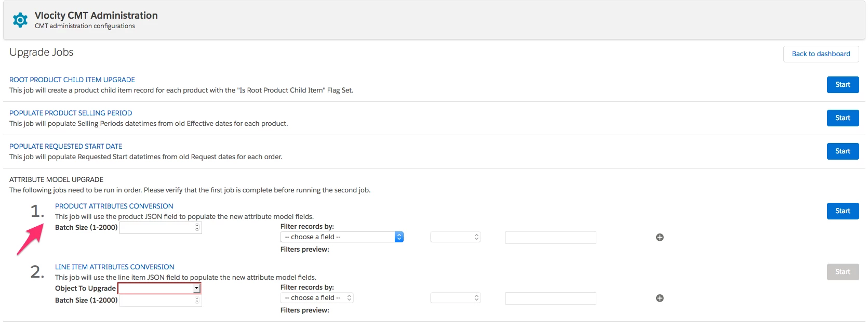Screen dimensions: 868x325
Task: Open choose a field dropdown for Line Item
Action: click(317, 297)
